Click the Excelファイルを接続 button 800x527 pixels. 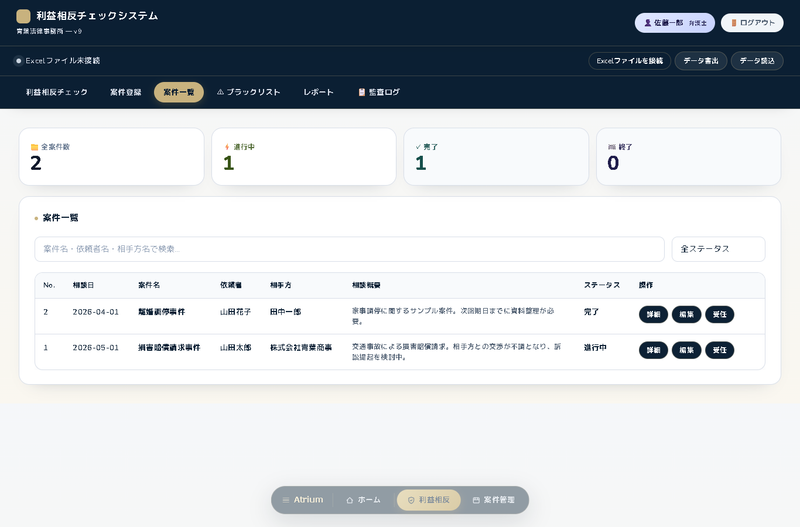click(x=630, y=61)
